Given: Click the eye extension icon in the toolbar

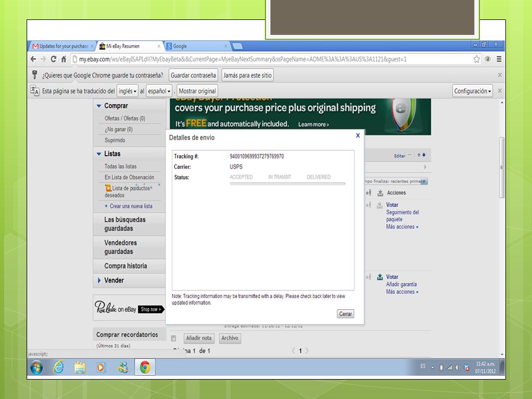Looking at the screenshot, I should pyautogui.click(x=488, y=59).
